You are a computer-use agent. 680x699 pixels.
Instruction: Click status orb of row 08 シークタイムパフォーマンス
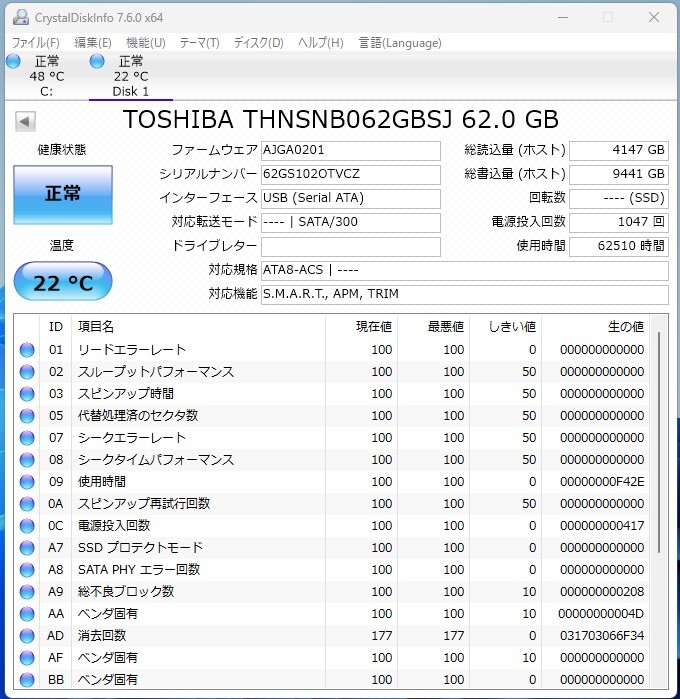27,460
